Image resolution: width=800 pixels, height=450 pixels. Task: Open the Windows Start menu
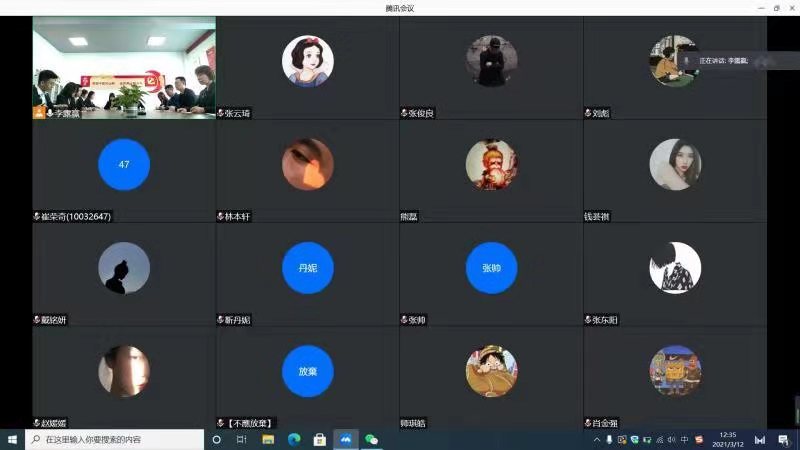[x=13, y=439]
